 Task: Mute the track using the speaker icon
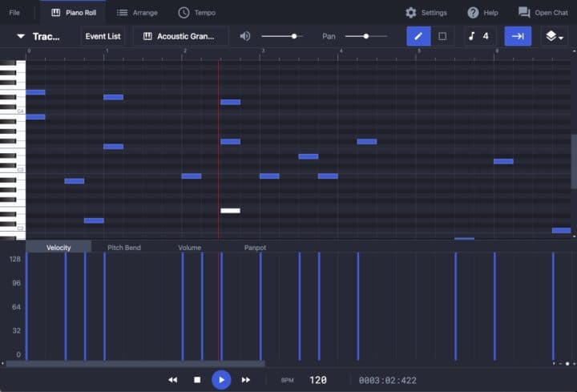(244, 36)
